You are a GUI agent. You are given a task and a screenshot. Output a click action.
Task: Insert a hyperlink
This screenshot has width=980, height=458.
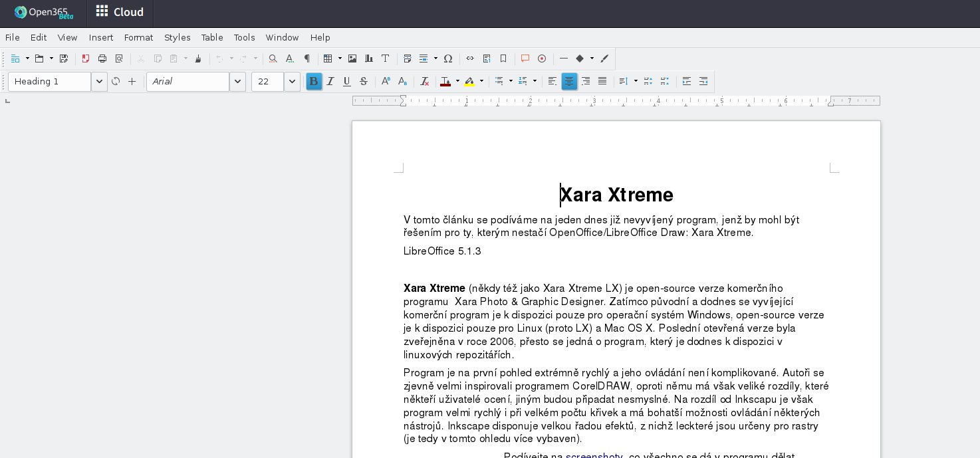[470, 58]
